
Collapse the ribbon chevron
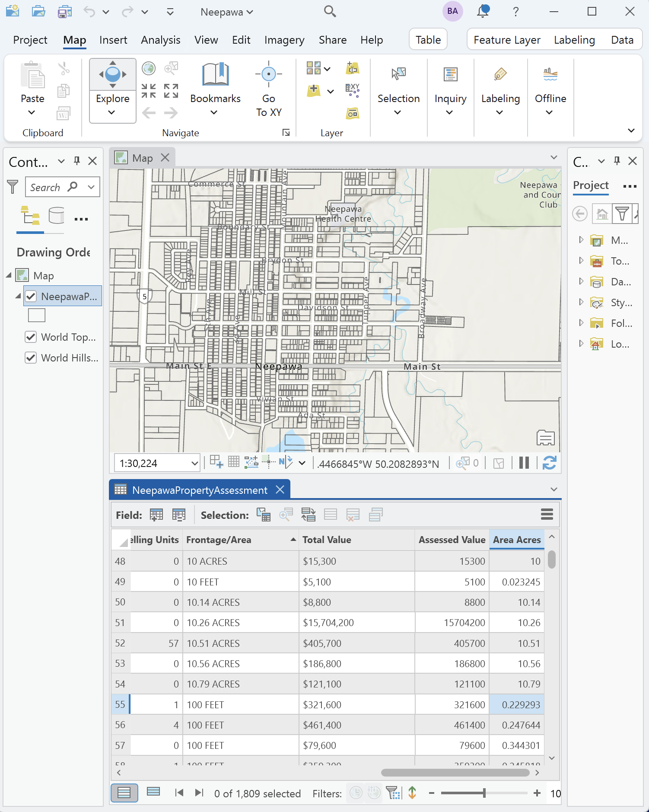click(631, 130)
